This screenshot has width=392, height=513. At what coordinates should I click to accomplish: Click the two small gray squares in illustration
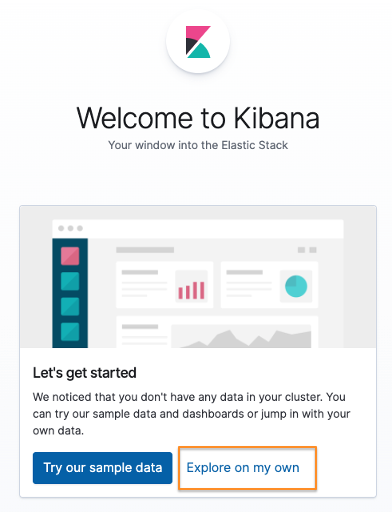point(307,250)
